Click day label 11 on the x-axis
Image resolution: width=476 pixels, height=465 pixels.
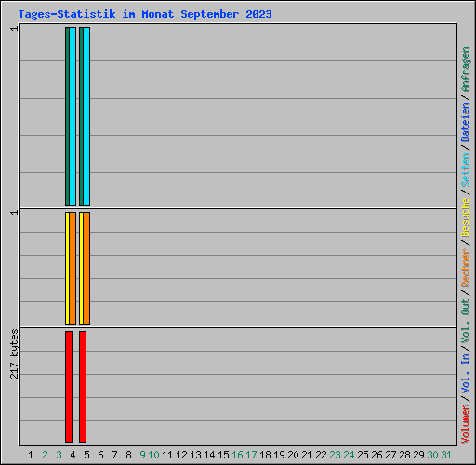click(x=167, y=455)
